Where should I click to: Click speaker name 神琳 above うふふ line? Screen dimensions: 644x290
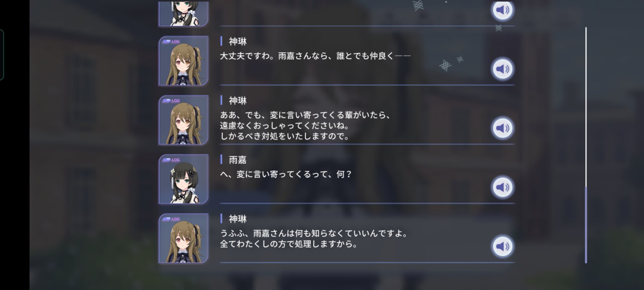[238, 219]
